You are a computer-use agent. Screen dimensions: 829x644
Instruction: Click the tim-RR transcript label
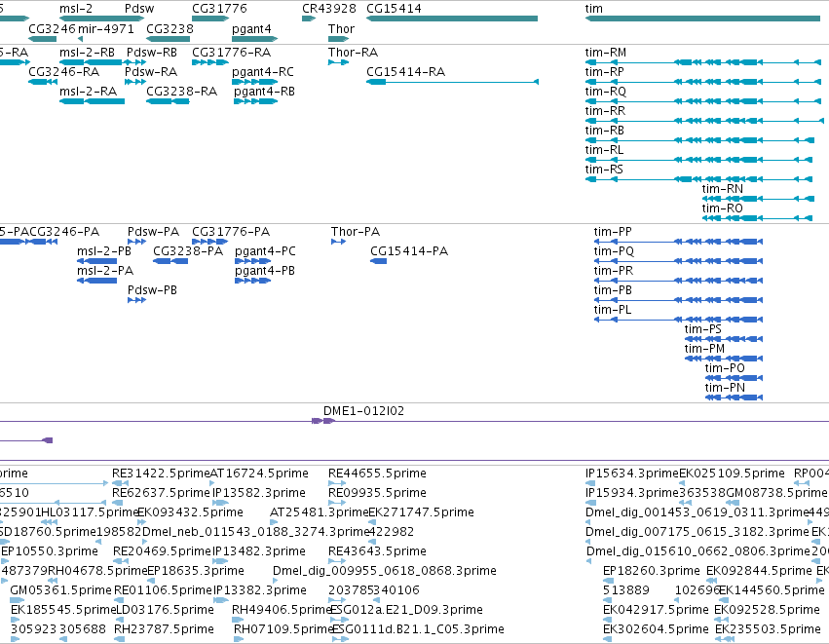tap(605, 110)
